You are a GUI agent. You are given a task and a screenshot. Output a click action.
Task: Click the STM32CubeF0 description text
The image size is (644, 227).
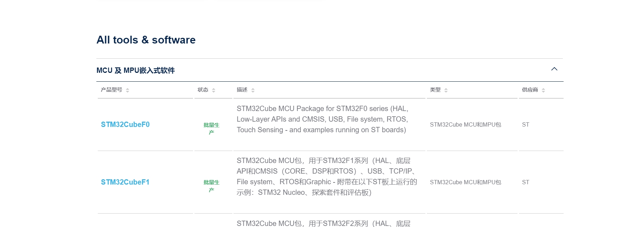[x=322, y=119]
